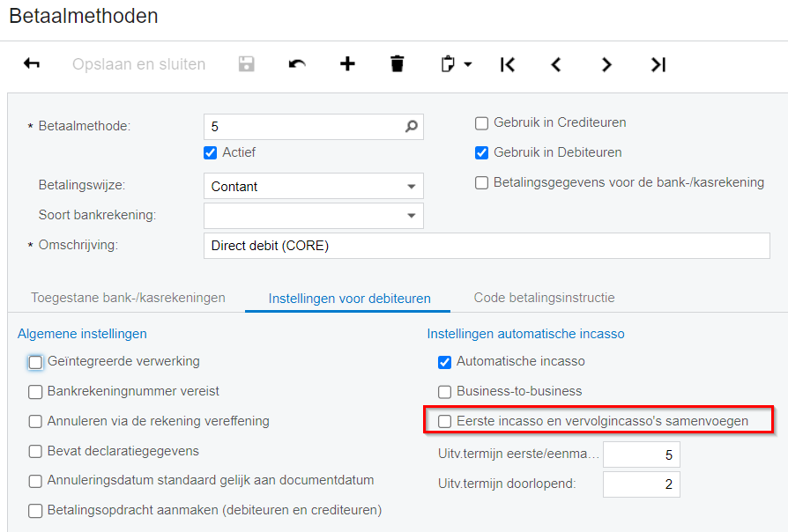Screen dimensions: 788x532
Task: Click the delete trash icon
Action: [x=398, y=64]
